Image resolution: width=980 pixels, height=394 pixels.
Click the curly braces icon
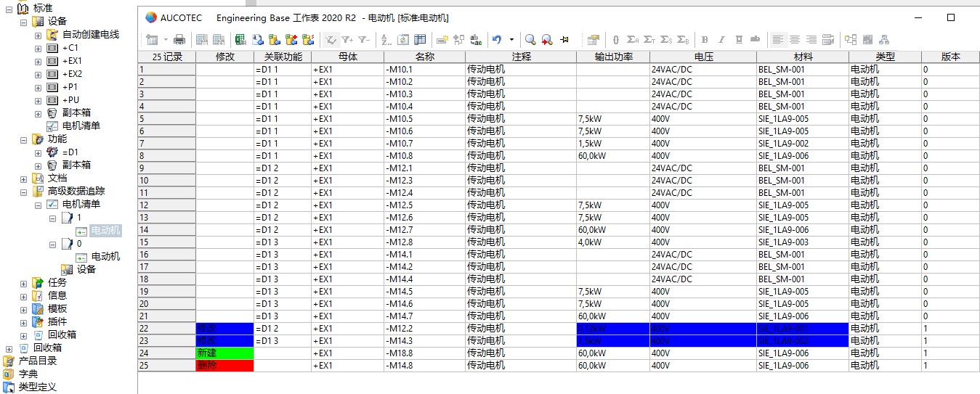pyautogui.click(x=616, y=40)
